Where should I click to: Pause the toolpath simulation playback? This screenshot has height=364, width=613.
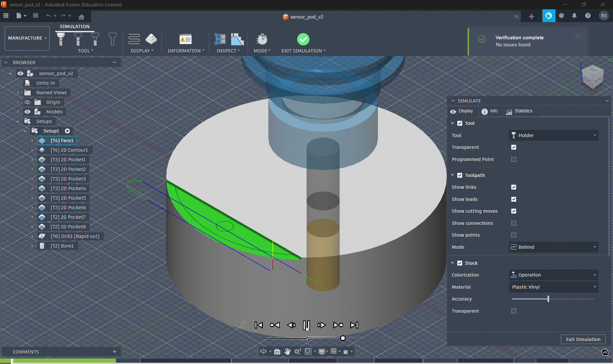point(306,325)
